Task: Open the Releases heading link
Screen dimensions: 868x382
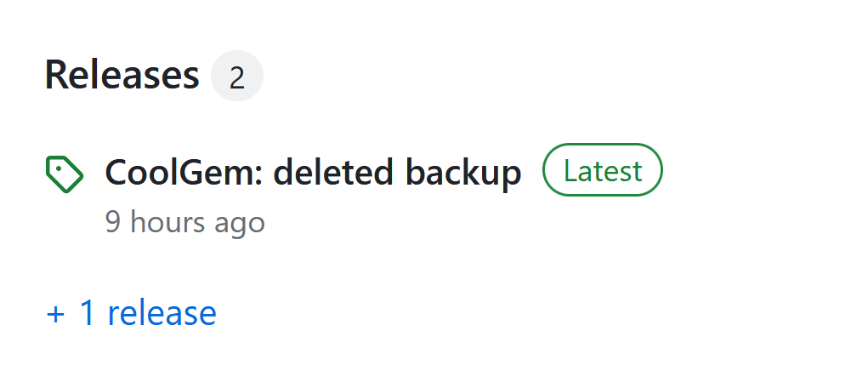Action: tap(122, 75)
